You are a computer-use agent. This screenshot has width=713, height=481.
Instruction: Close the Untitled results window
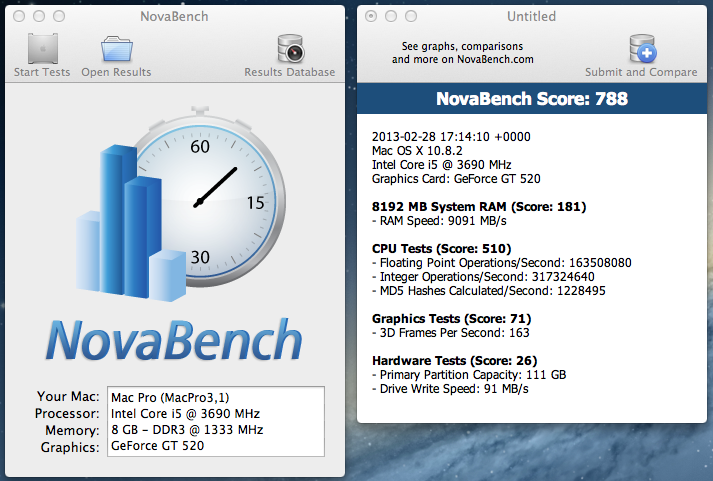(371, 16)
